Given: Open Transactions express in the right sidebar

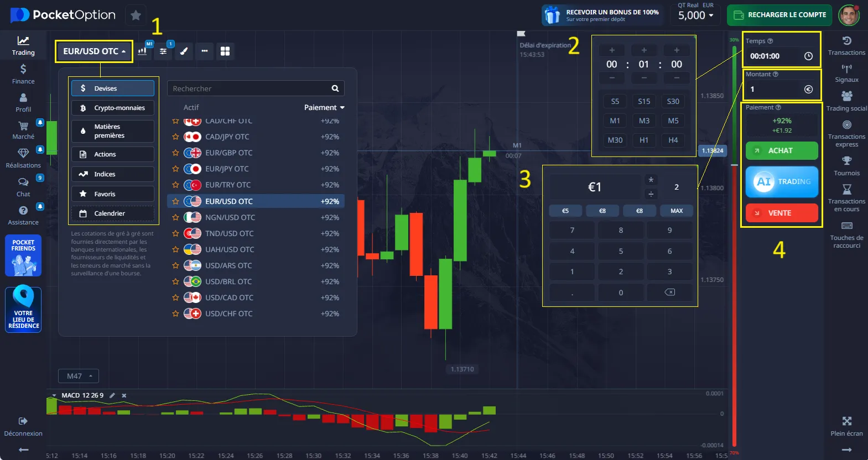Looking at the screenshot, I should tap(846, 134).
